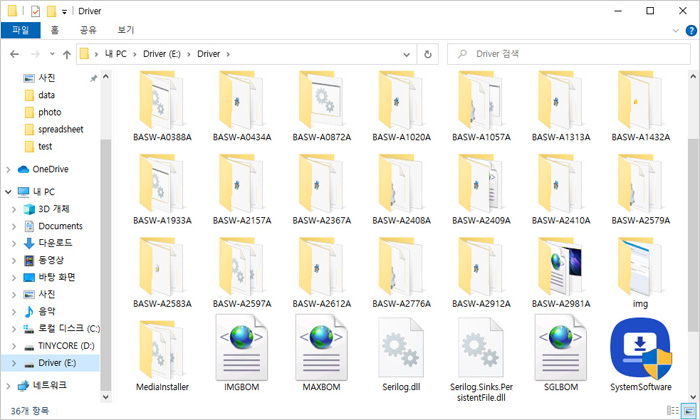Open the BASW-A0388A folder
Image resolution: width=700 pixels, height=420 pixels.
(162, 106)
